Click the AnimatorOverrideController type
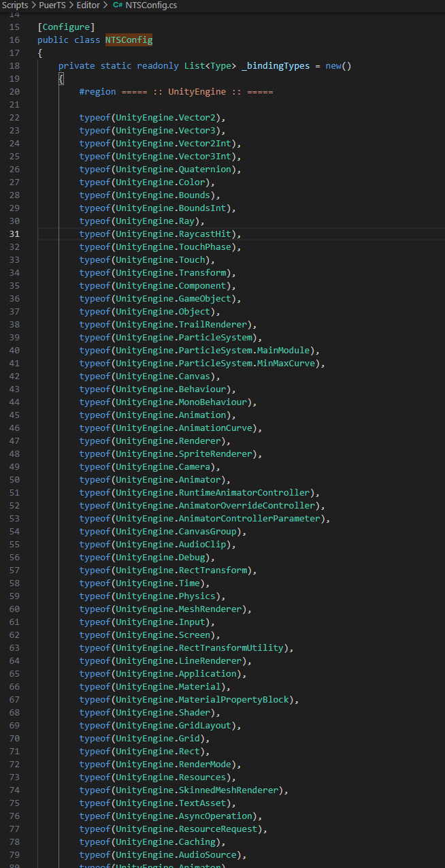Image resolution: width=445 pixels, height=868 pixels. [x=246, y=506]
